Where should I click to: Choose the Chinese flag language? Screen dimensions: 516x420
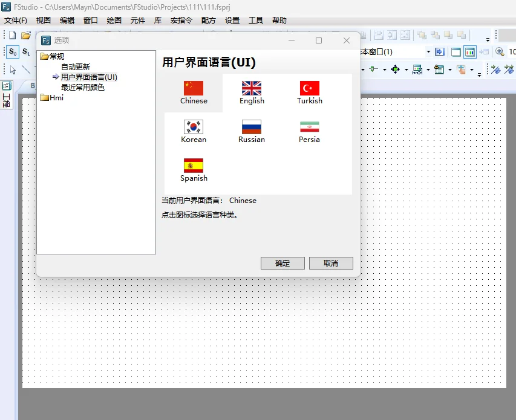click(194, 92)
